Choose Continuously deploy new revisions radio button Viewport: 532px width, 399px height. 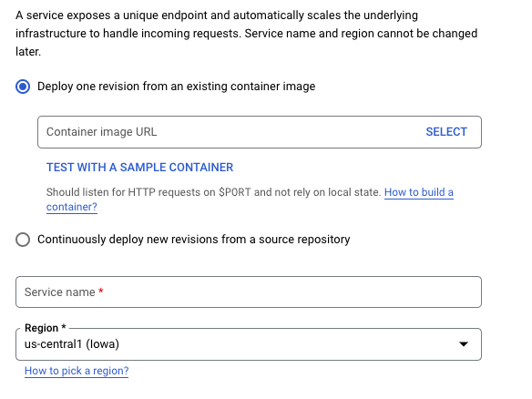click(23, 240)
